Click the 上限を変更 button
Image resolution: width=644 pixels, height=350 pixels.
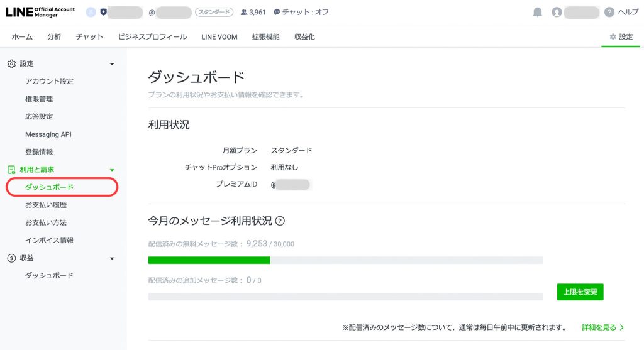click(580, 292)
